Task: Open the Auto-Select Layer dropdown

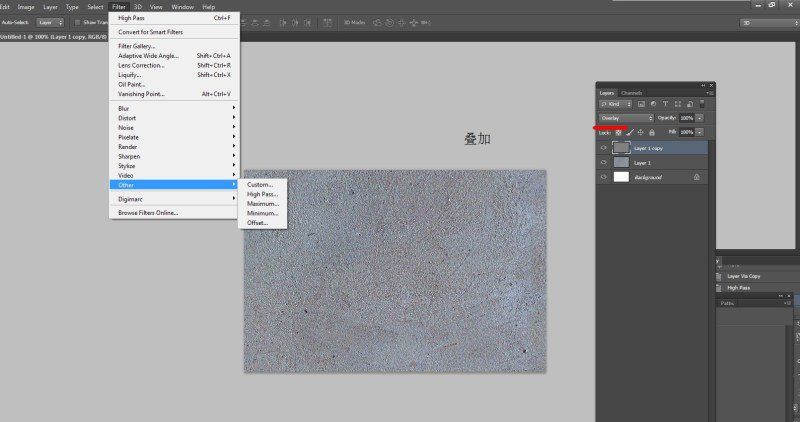Action: 51,22
